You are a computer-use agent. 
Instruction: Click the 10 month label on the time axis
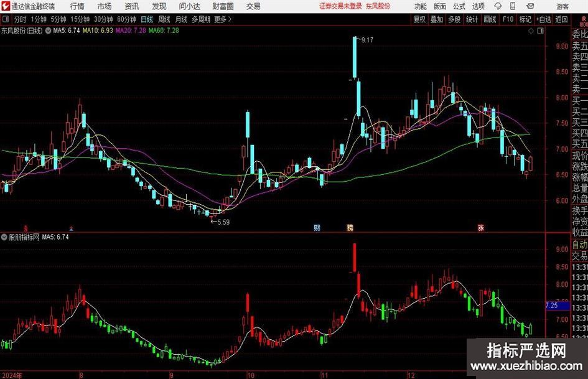(x=251, y=375)
